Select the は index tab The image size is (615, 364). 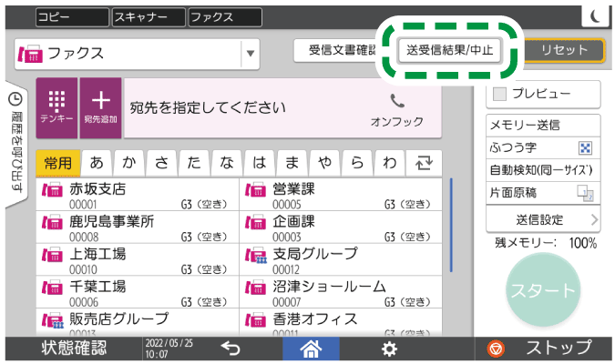click(x=260, y=163)
